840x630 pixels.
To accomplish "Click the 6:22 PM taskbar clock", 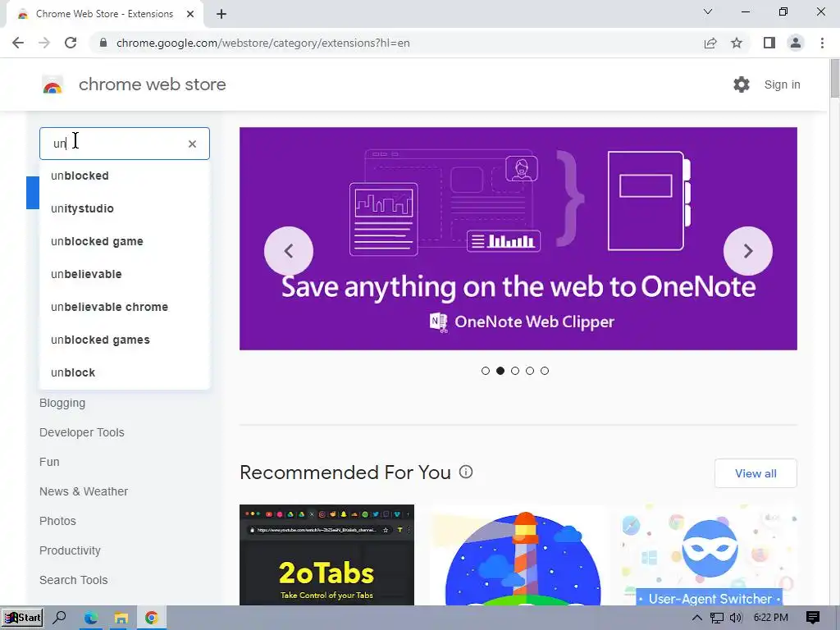I will point(771,618).
